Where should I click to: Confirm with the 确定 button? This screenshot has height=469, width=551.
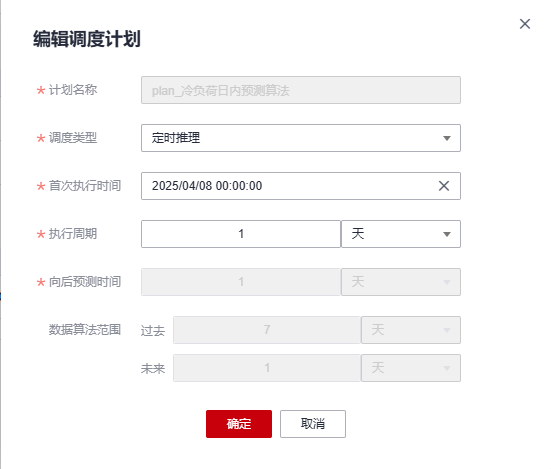point(239,424)
